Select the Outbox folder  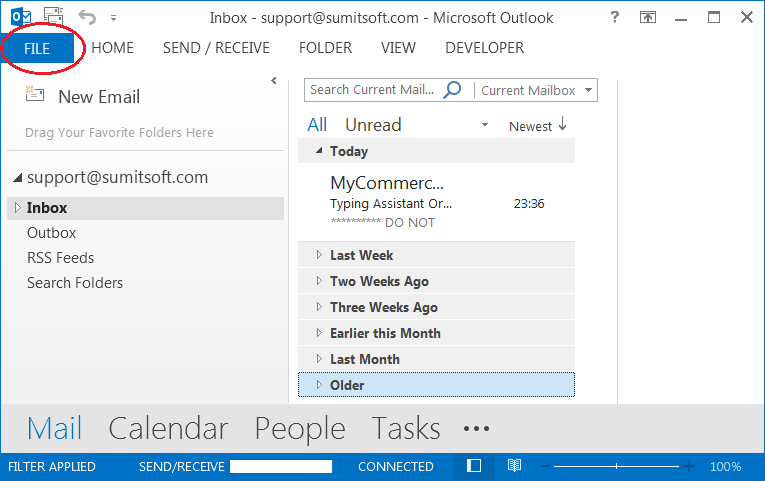click(x=52, y=233)
